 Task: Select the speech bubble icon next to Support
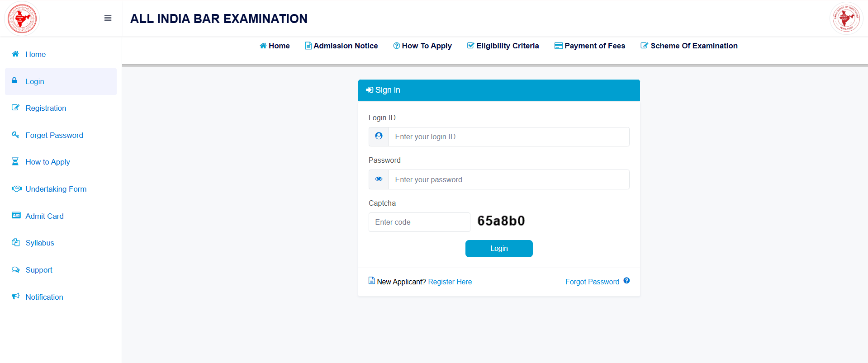pos(15,270)
